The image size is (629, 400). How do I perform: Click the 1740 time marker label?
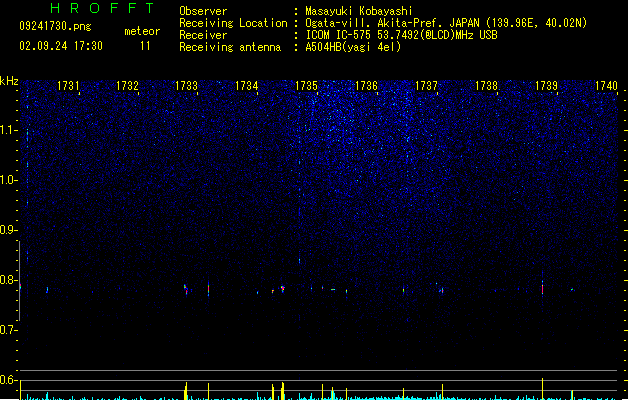(606, 86)
